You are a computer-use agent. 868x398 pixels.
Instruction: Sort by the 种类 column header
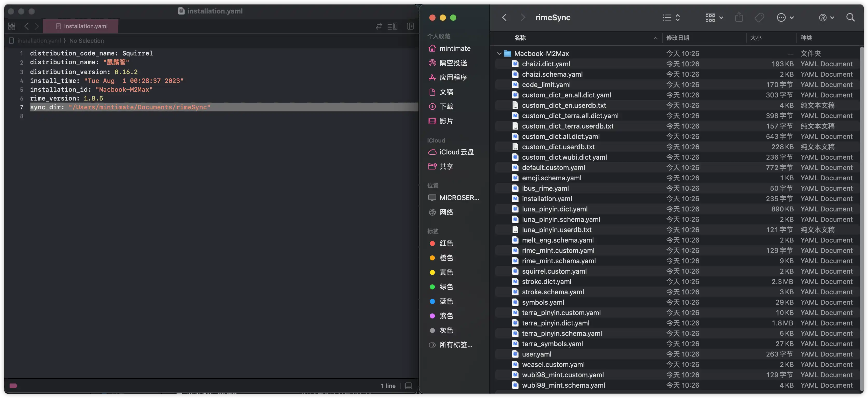806,38
